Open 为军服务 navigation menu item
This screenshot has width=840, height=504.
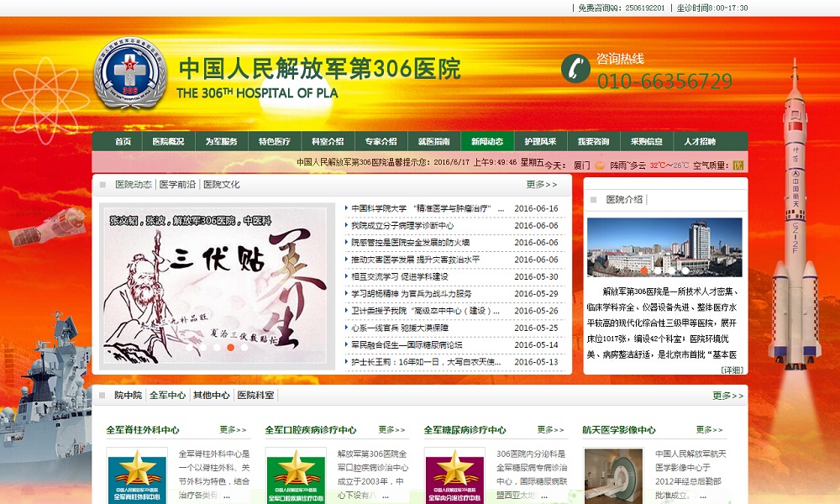pyautogui.click(x=221, y=141)
